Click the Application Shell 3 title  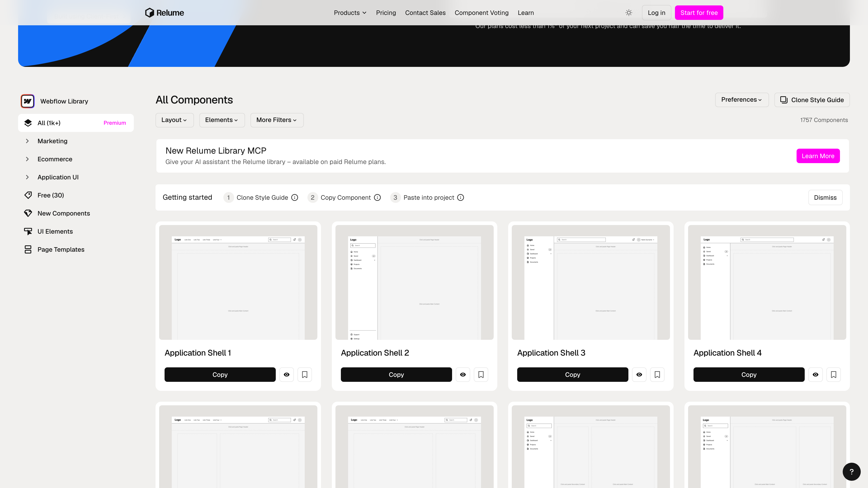click(551, 353)
